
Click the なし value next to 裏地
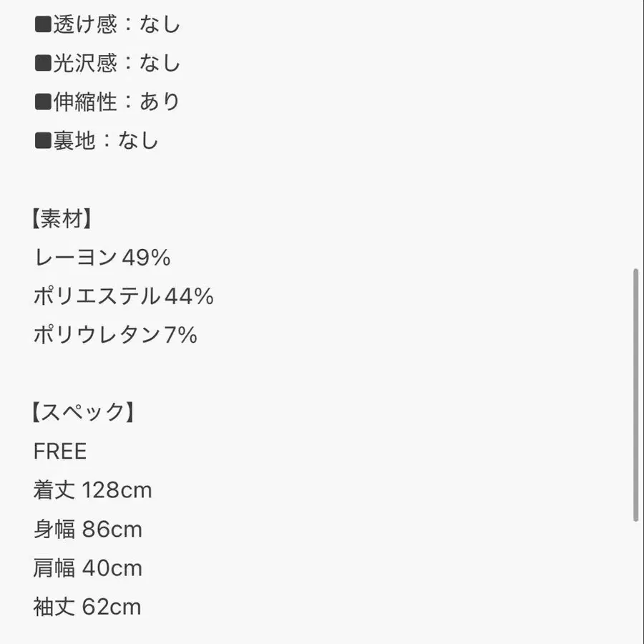(x=138, y=141)
